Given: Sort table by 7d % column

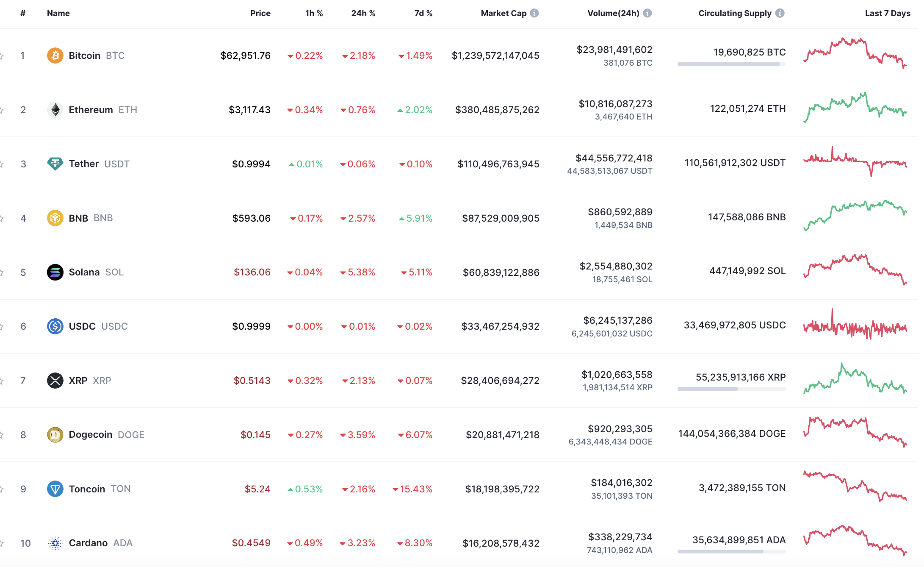Looking at the screenshot, I should click(423, 13).
